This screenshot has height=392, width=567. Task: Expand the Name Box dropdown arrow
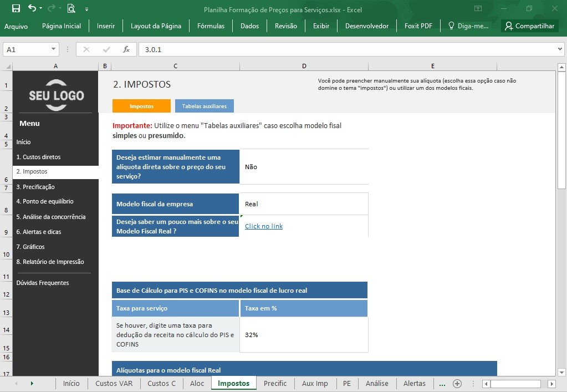tap(53, 49)
